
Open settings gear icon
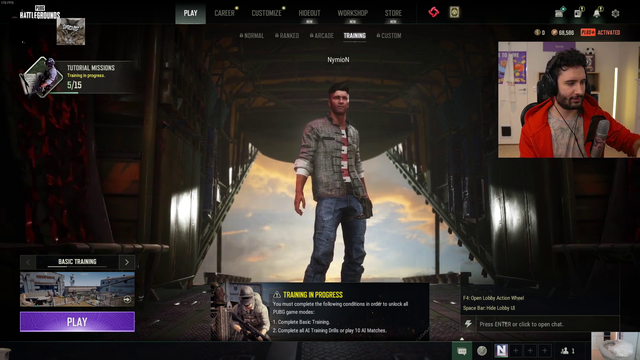coord(616,13)
